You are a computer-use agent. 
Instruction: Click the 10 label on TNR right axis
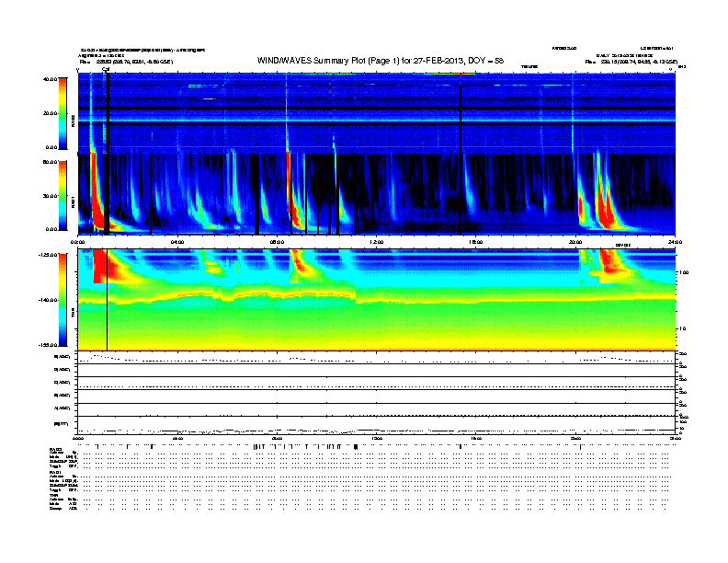tap(682, 329)
